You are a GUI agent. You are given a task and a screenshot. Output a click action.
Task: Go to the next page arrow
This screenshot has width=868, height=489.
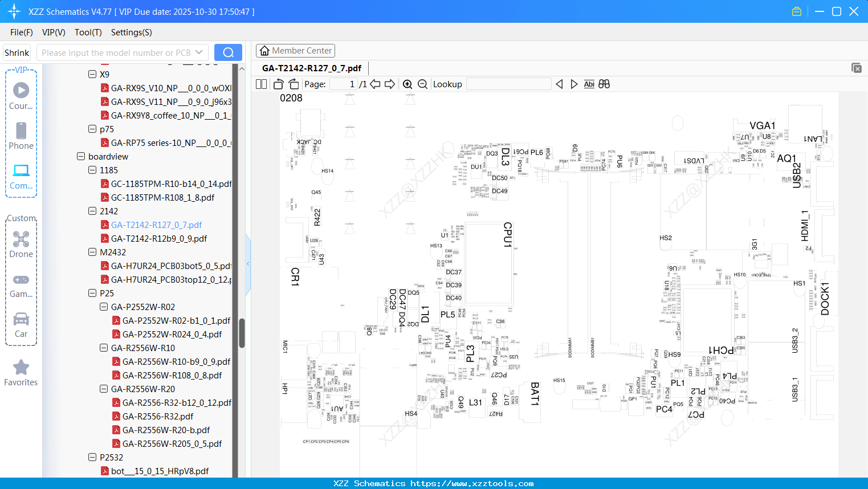390,84
